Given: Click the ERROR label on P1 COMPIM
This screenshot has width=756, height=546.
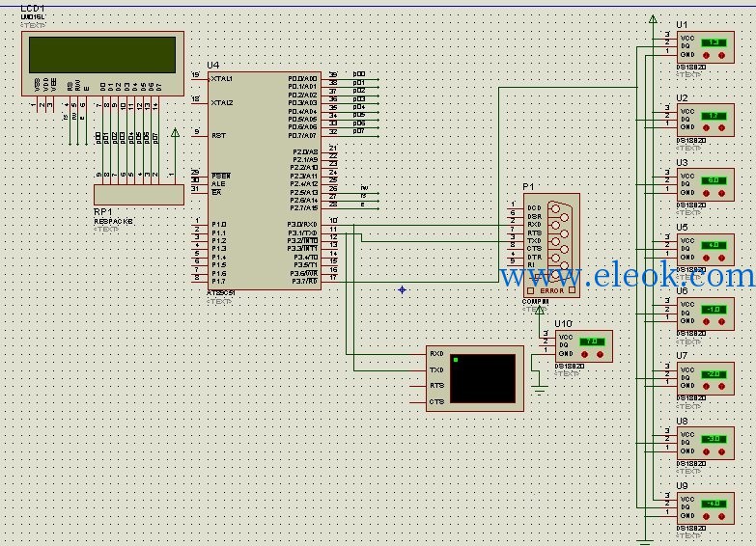Looking at the screenshot, I should (x=551, y=291).
